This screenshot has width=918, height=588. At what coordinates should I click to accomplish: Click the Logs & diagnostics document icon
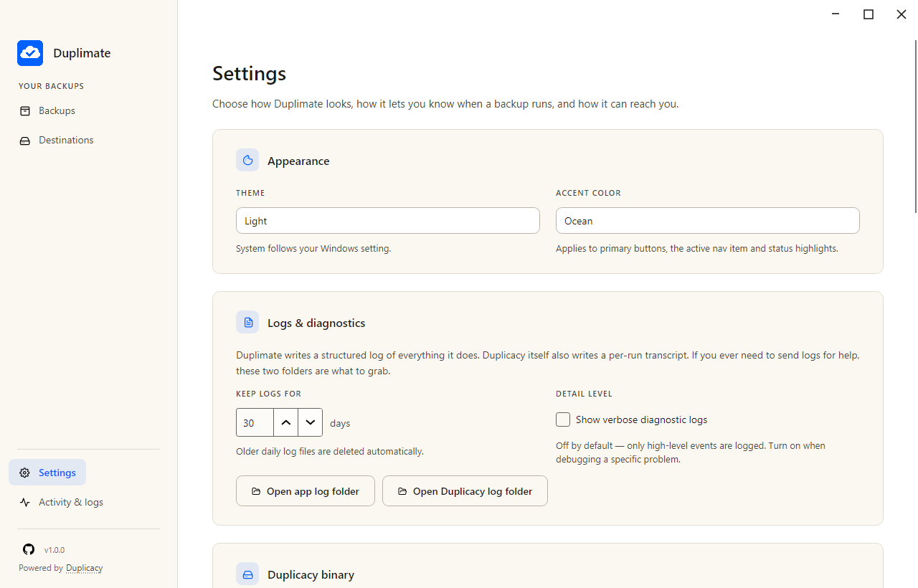(x=247, y=323)
